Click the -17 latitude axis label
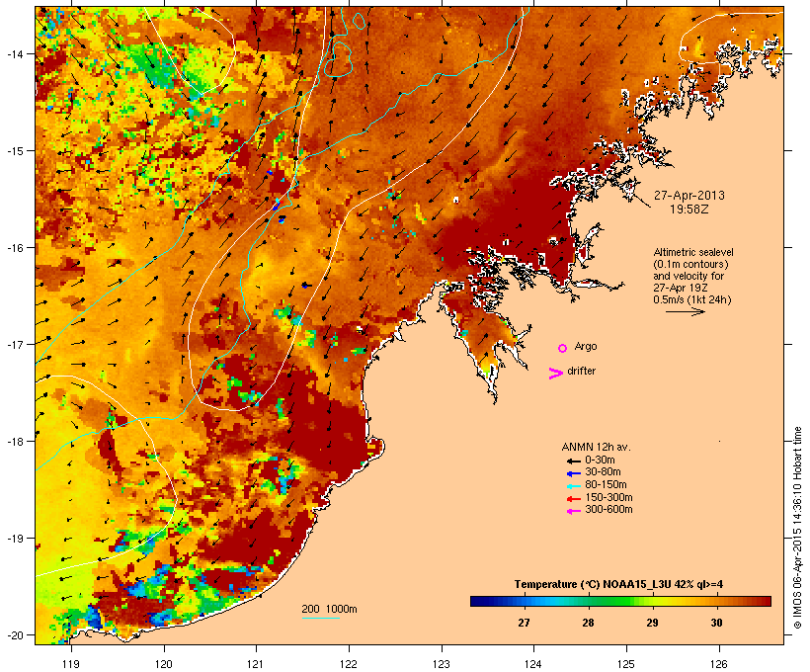The width and height of the screenshot is (810, 672). (14, 344)
